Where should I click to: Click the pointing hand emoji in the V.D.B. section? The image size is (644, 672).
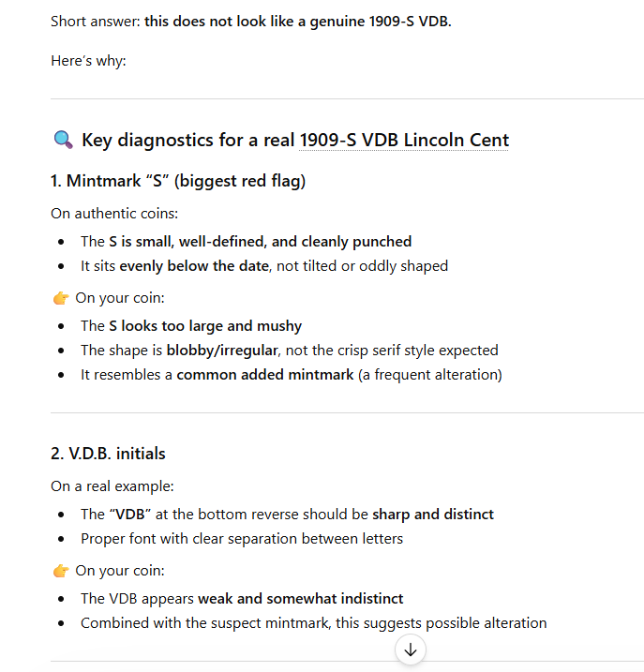(x=61, y=571)
